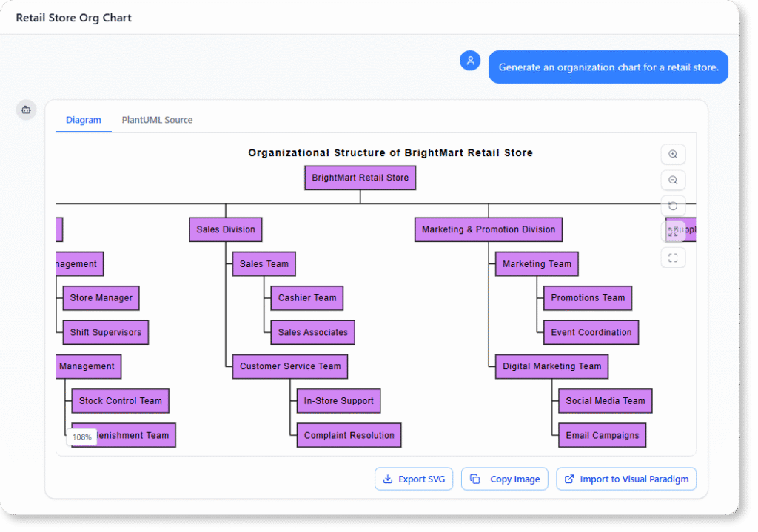
Task: Select the reset view icon
Action: point(673,206)
